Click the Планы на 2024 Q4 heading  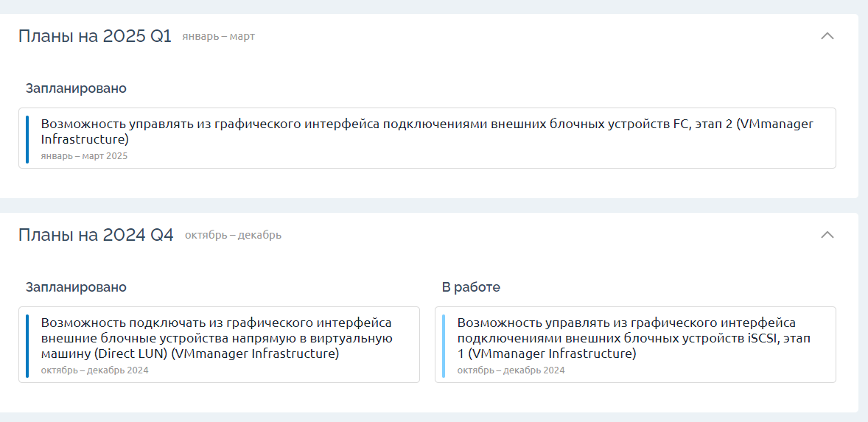[x=96, y=234]
